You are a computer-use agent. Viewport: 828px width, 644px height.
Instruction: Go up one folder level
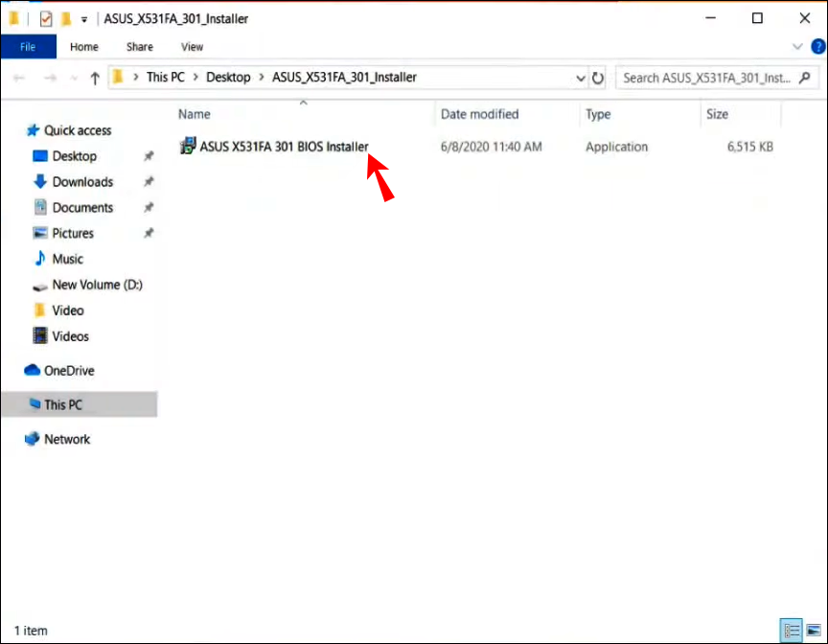coord(95,79)
